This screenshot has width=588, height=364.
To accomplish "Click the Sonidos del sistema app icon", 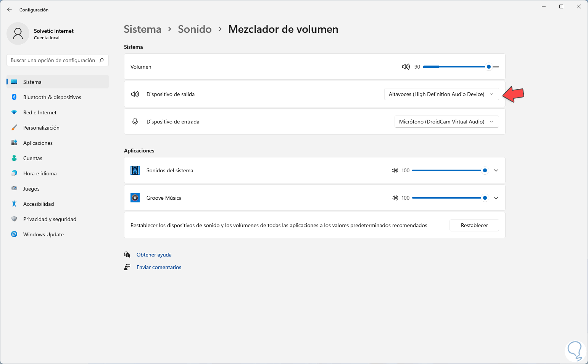I will 135,170.
